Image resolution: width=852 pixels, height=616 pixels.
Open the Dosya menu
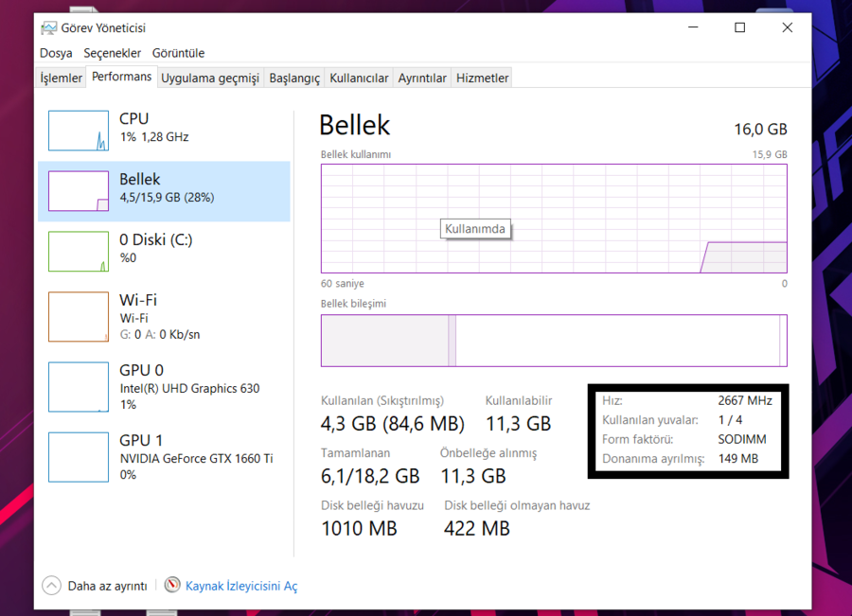pos(56,53)
